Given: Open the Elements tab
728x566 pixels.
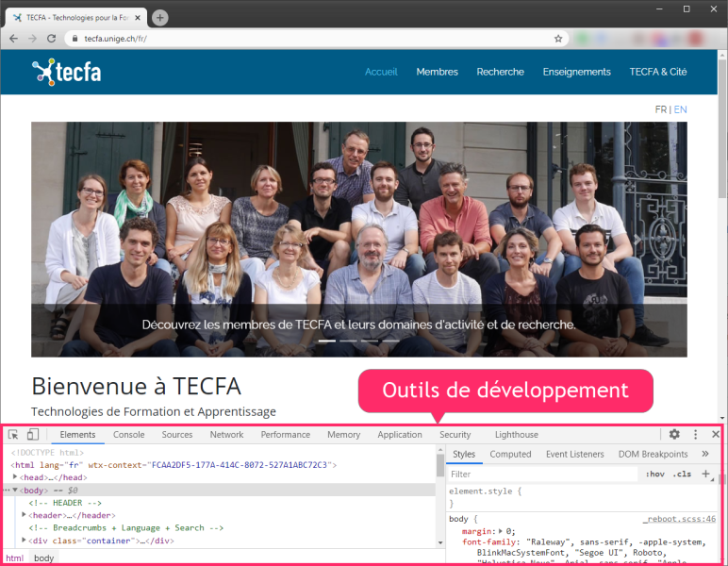Looking at the screenshot, I should (77, 435).
